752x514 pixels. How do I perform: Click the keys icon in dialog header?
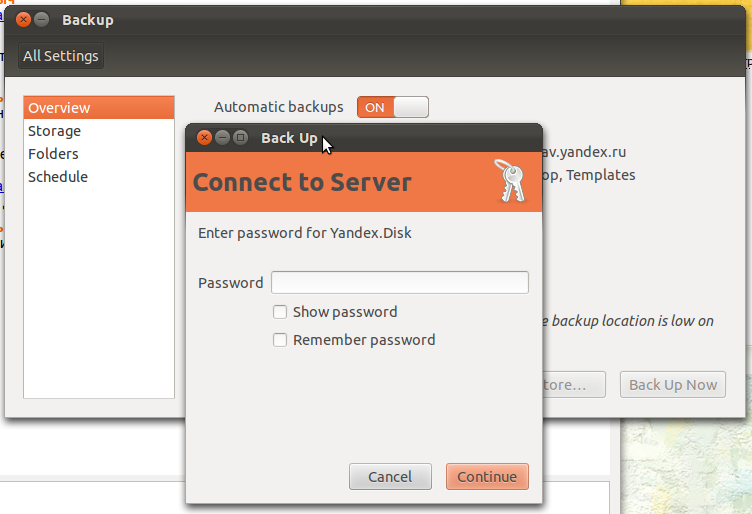tap(511, 181)
